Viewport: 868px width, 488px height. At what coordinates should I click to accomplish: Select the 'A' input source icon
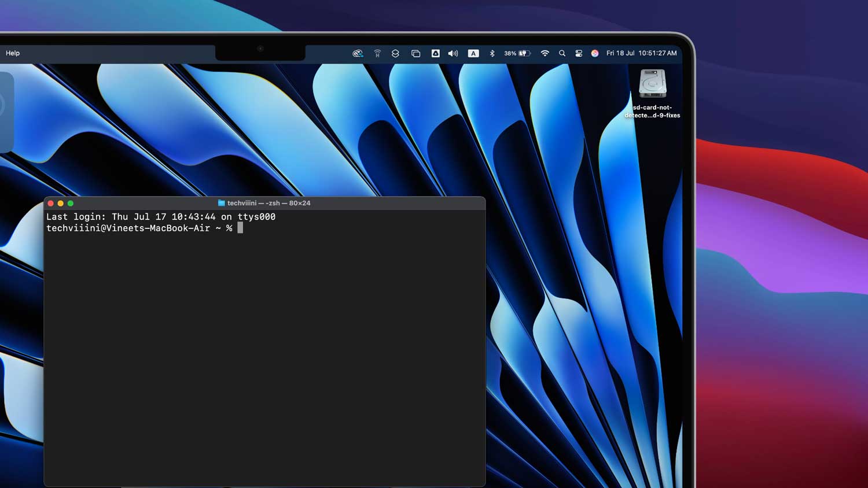473,53
